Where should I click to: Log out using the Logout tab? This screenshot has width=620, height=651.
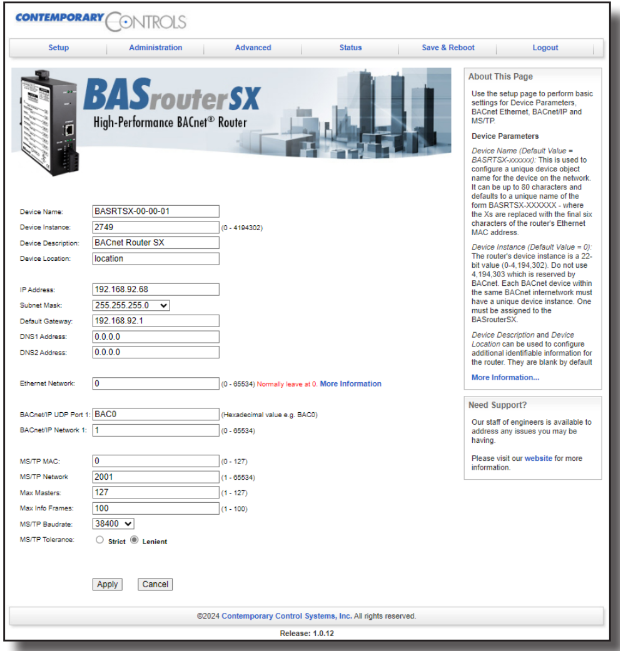(545, 48)
